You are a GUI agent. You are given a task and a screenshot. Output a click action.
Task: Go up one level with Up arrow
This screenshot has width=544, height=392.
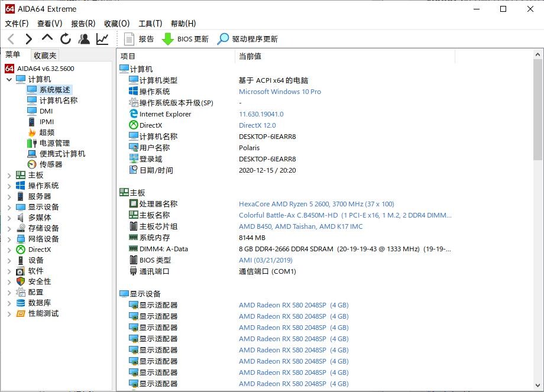[x=47, y=38]
